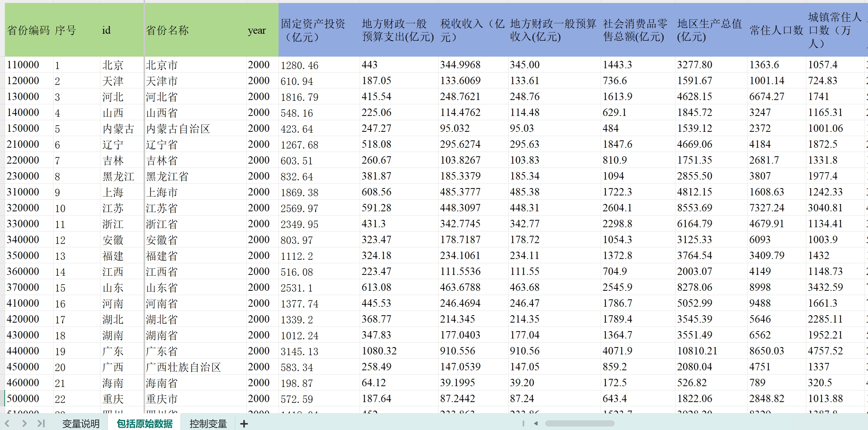Screen dimensions: 868x430
Task: Select the 常住人口数 header cell
Action: click(776, 30)
